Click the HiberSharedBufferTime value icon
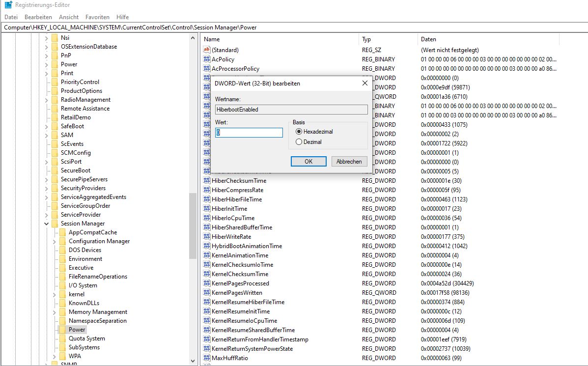Image resolution: width=588 pixels, height=366 pixels. (207, 227)
